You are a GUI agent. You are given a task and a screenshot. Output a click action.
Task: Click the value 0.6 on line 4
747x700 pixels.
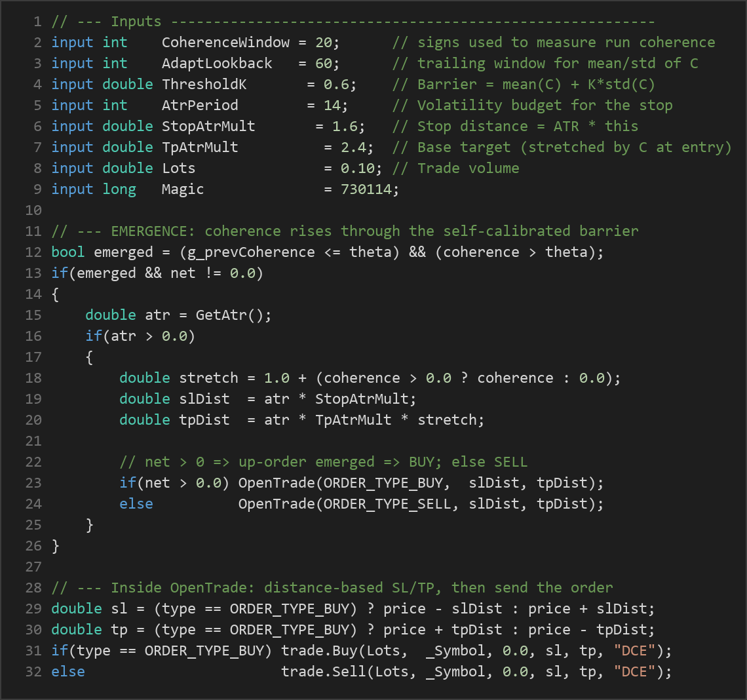336,85
